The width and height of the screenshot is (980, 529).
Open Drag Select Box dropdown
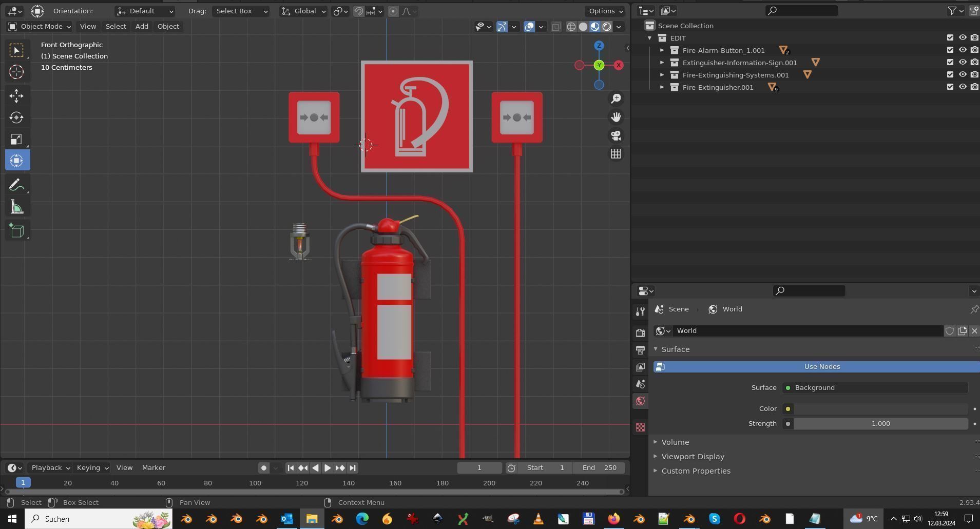coord(241,11)
